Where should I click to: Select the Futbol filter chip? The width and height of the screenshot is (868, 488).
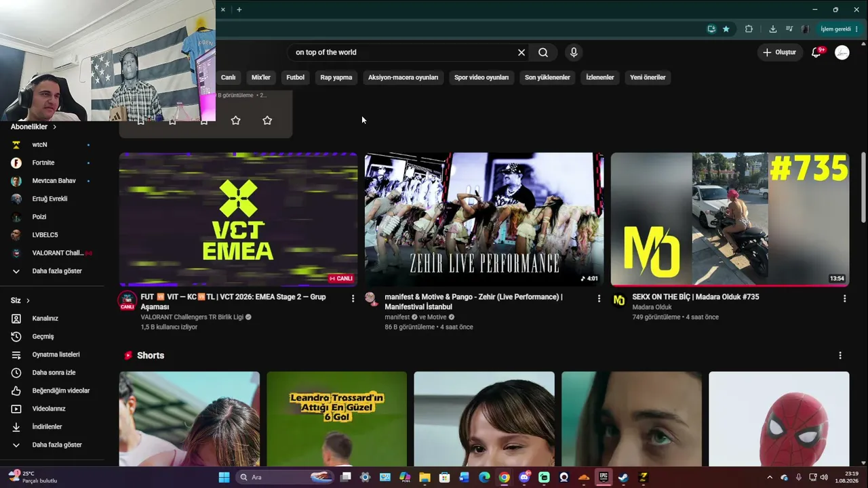(296, 77)
